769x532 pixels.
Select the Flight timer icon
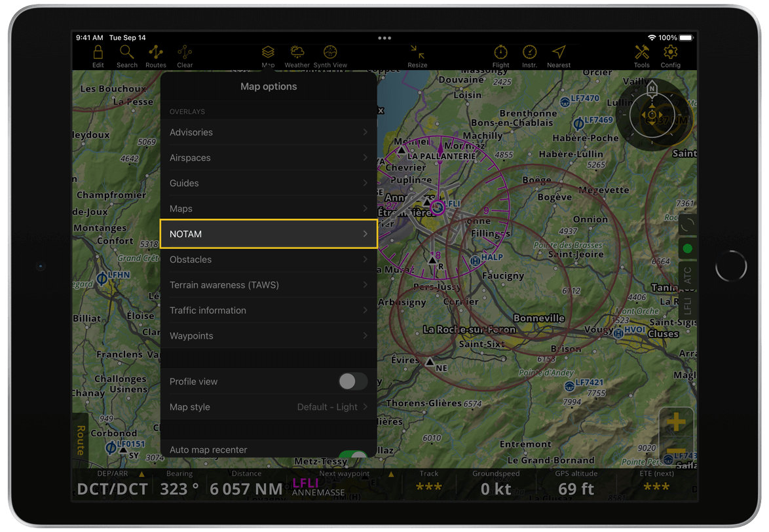pos(500,56)
